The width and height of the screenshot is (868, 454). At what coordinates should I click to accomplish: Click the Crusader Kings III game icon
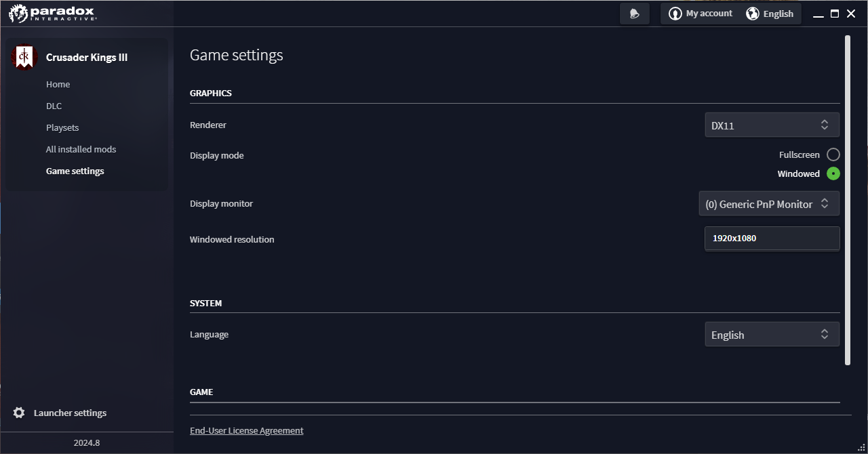click(x=24, y=57)
